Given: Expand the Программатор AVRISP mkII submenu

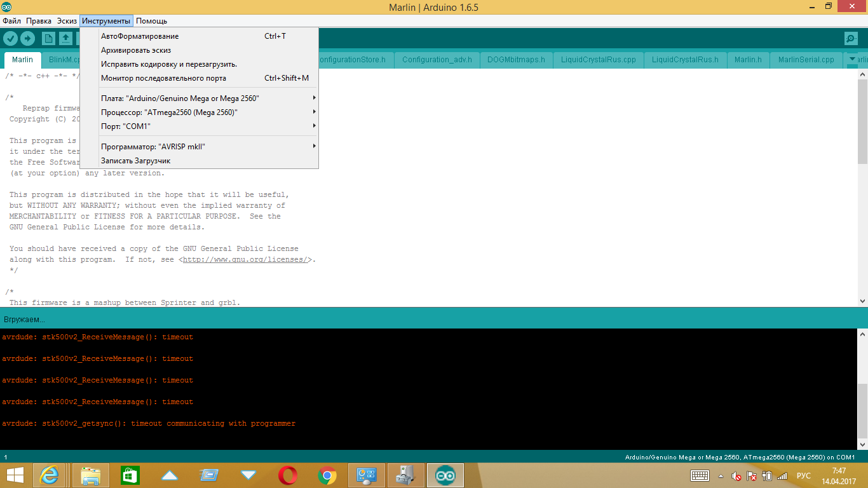Looking at the screenshot, I should tap(199, 147).
